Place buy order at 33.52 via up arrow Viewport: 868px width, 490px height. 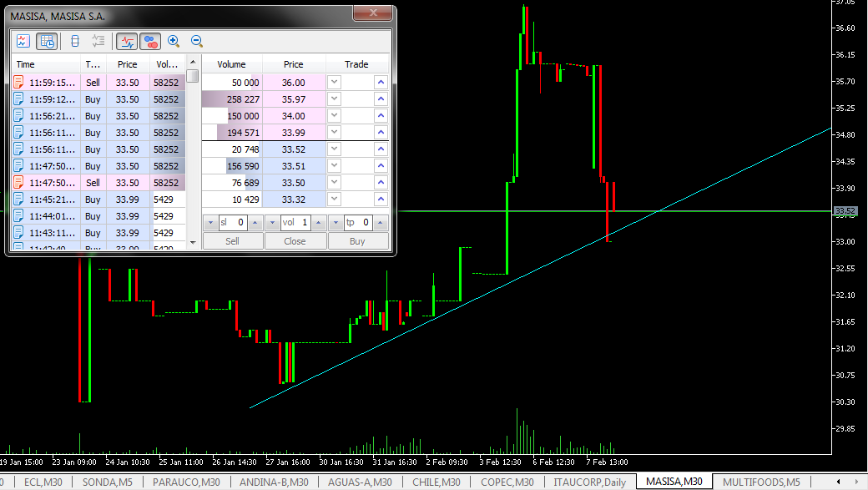(x=381, y=149)
